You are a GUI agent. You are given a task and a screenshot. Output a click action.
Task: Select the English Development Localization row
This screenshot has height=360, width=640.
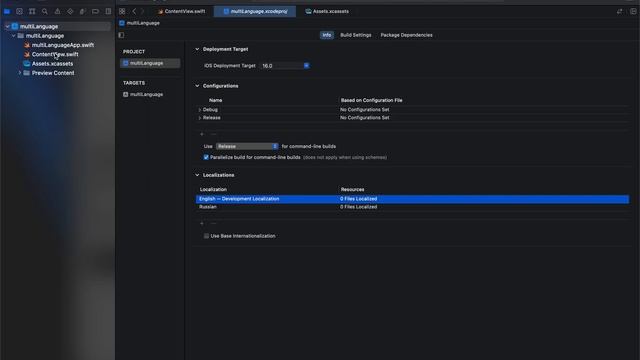pyautogui.click(x=412, y=199)
